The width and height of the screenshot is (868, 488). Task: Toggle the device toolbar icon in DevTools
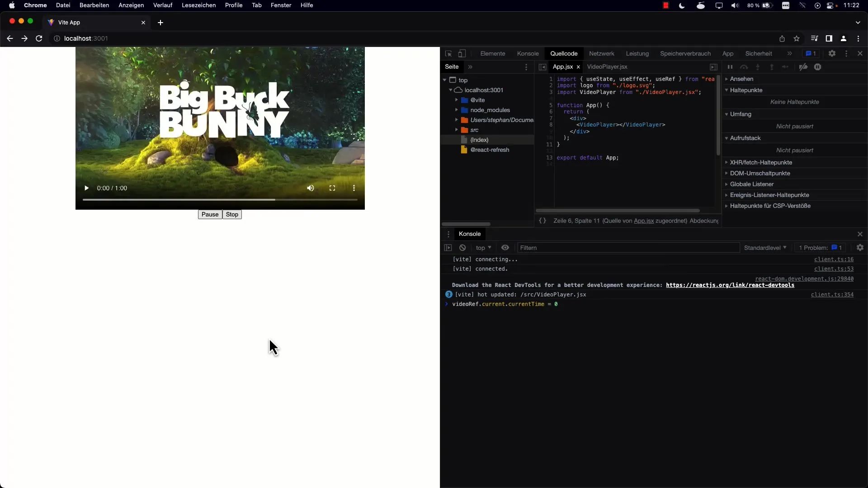coord(462,53)
